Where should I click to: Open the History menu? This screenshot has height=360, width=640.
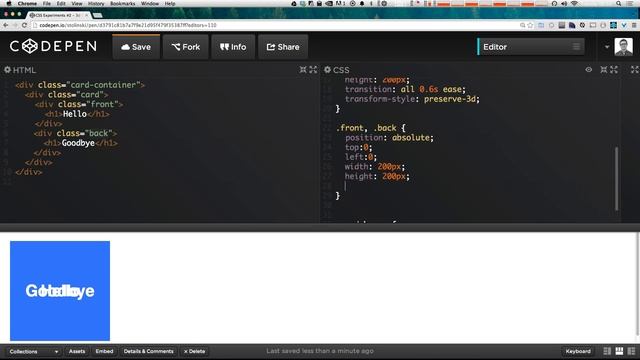96,4
